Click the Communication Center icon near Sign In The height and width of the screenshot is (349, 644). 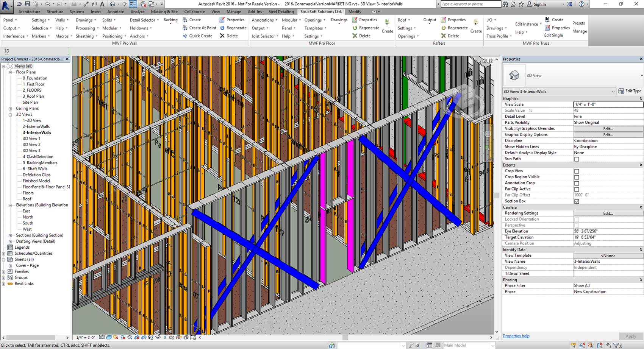pyautogui.click(x=513, y=4)
